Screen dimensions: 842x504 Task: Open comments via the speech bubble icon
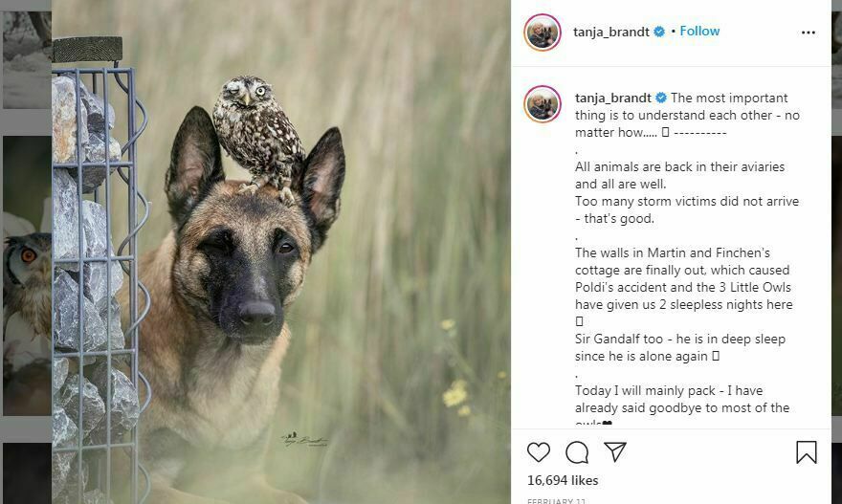tap(577, 452)
